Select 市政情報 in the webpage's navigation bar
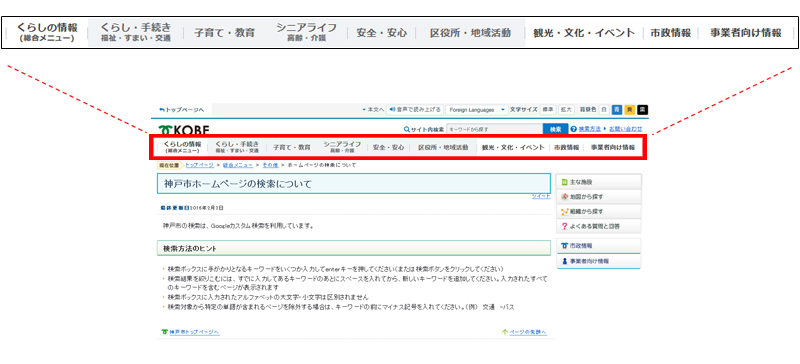 tap(566, 147)
